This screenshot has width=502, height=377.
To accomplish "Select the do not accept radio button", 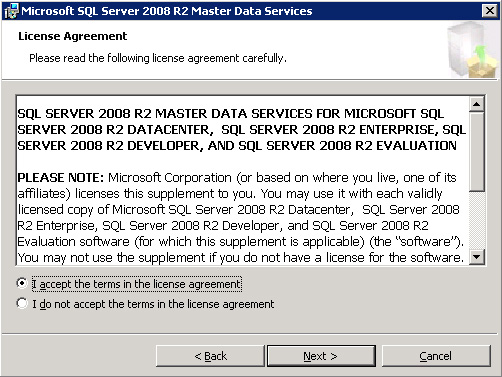I will (x=22, y=303).
